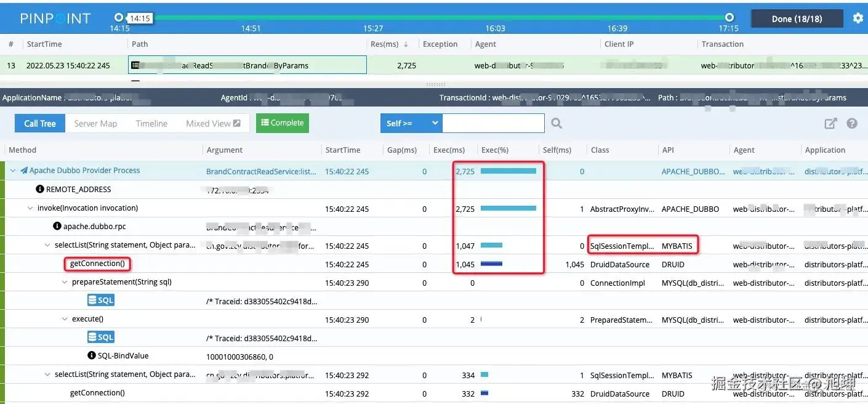868x404 pixels.
Task: Click the API column header in call tree
Action: coord(668,150)
